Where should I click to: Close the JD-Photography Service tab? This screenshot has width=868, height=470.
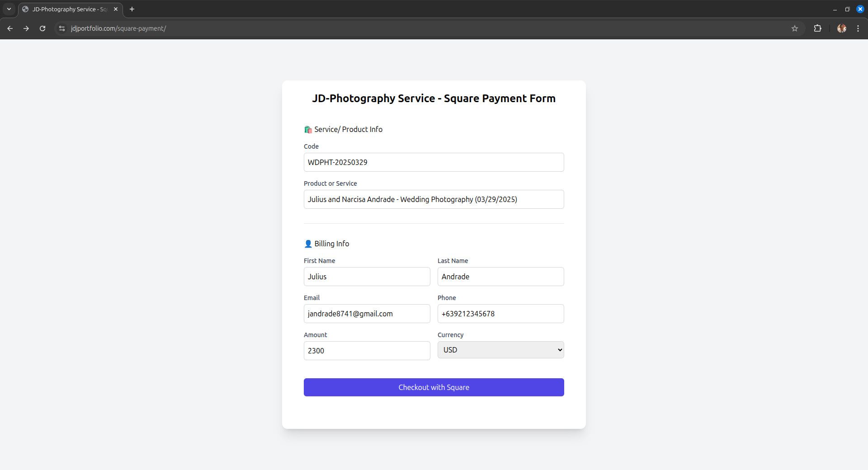click(116, 9)
